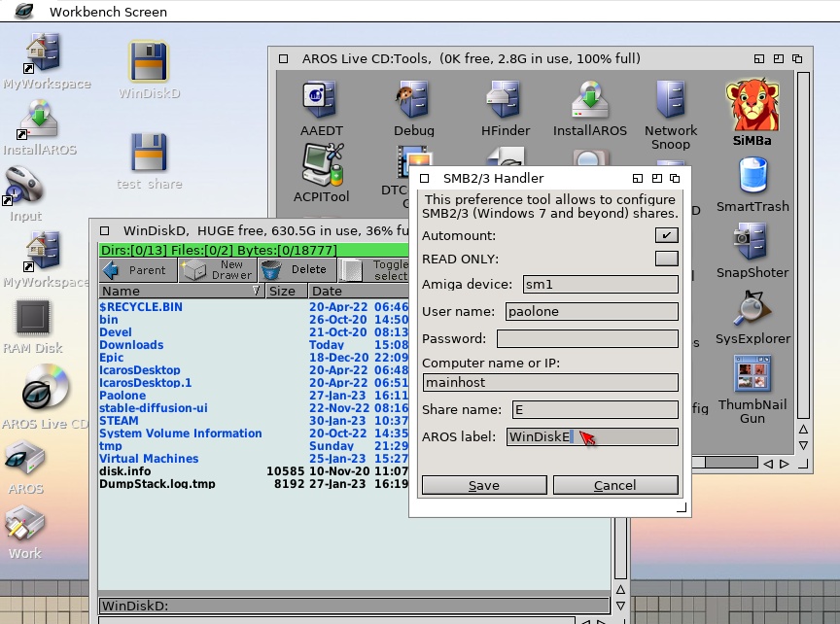This screenshot has height=624, width=840.
Task: Enable the READ ONLY checkbox
Action: click(666, 259)
